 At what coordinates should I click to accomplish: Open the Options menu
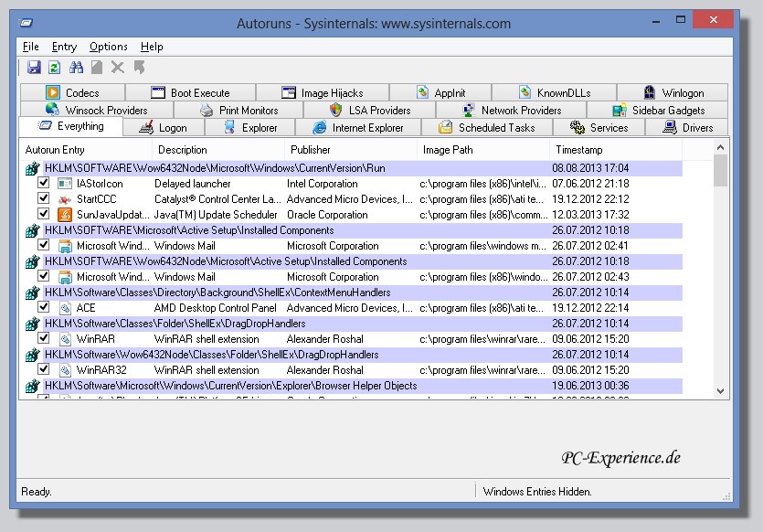(x=109, y=47)
